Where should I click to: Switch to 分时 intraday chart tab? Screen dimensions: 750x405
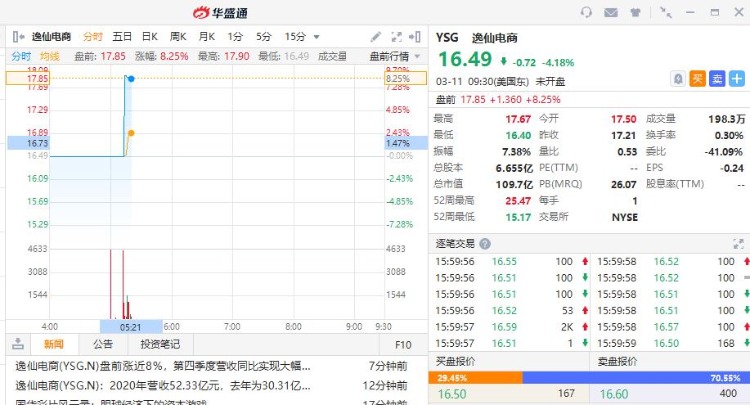[93, 37]
